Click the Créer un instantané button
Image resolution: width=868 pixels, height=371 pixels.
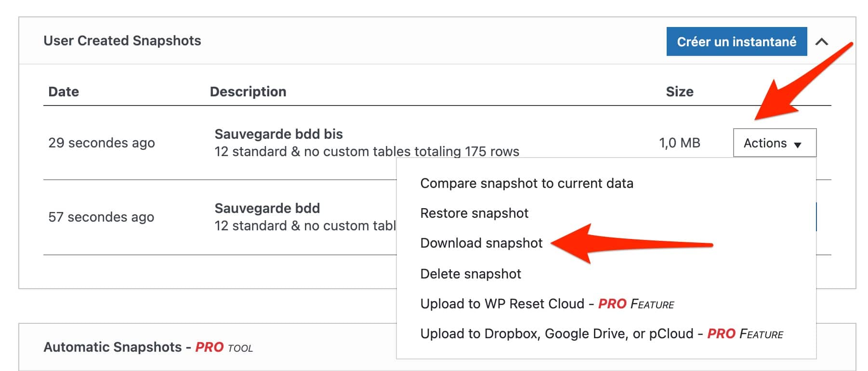click(736, 41)
